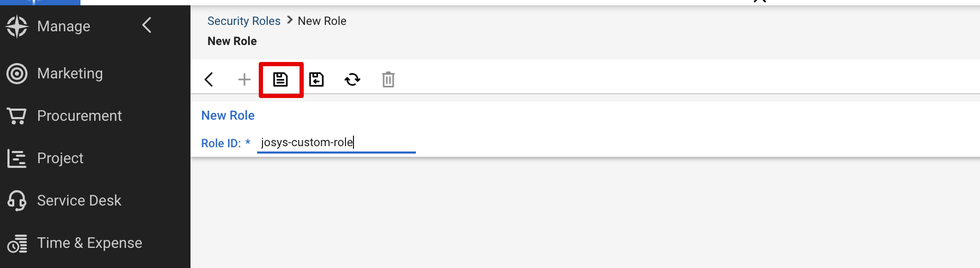Select Service Desk in the sidebar

pyautogui.click(x=79, y=201)
